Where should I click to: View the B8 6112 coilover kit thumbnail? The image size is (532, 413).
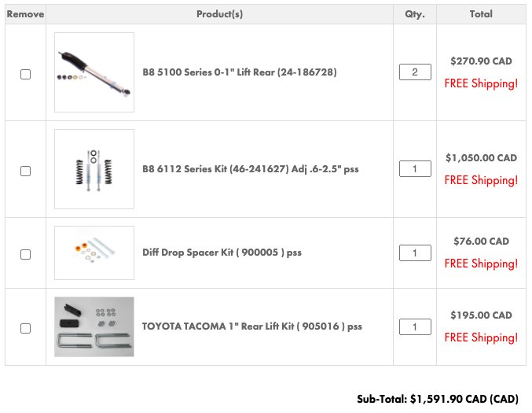pyautogui.click(x=94, y=169)
